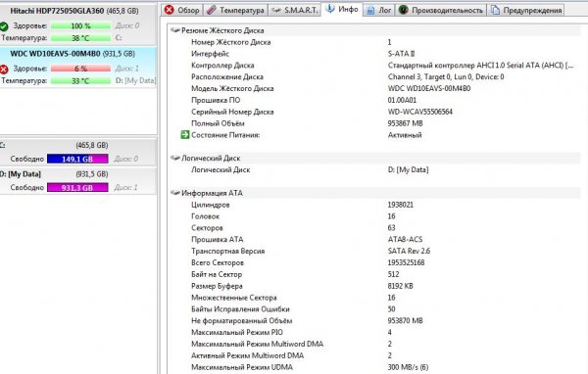Select the D: [My Data] partition entry
The width and height of the screenshot is (588, 374).
78,180
